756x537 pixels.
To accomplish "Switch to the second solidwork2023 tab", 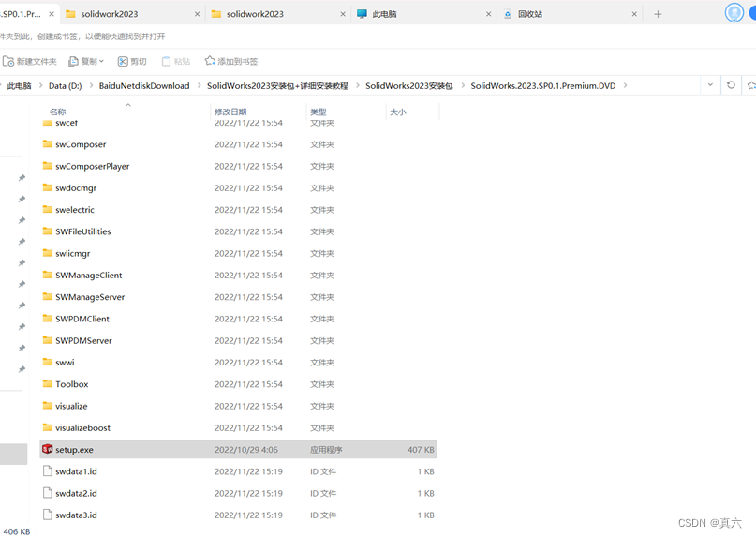I will click(278, 14).
